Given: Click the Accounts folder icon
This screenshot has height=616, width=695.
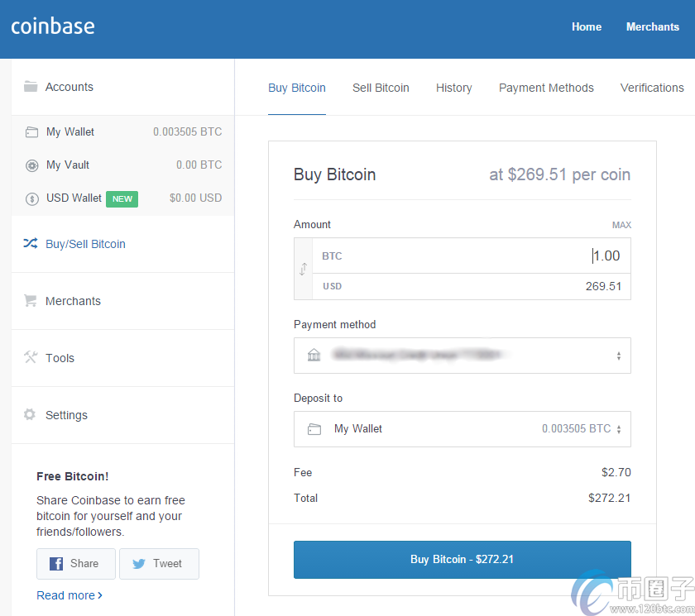Looking at the screenshot, I should (31, 85).
